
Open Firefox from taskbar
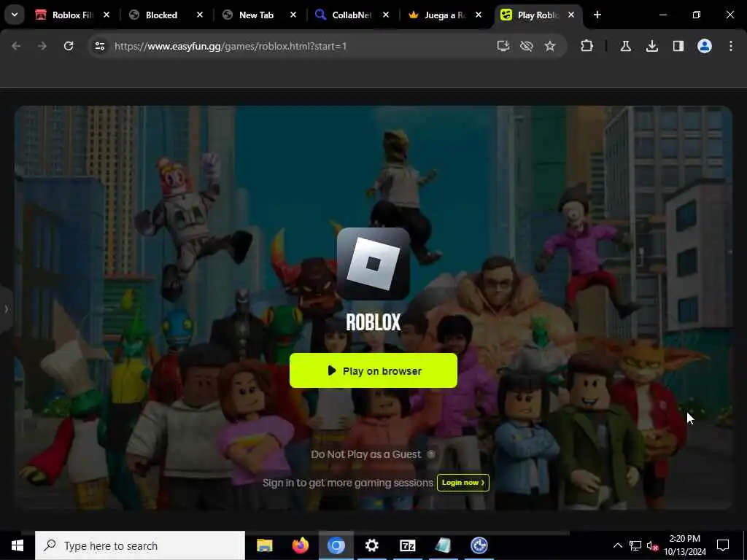pyautogui.click(x=300, y=545)
